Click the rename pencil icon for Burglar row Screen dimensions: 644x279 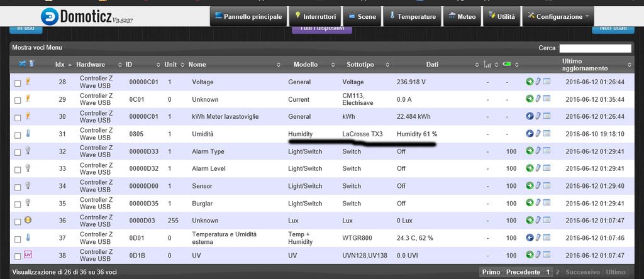[538, 203]
